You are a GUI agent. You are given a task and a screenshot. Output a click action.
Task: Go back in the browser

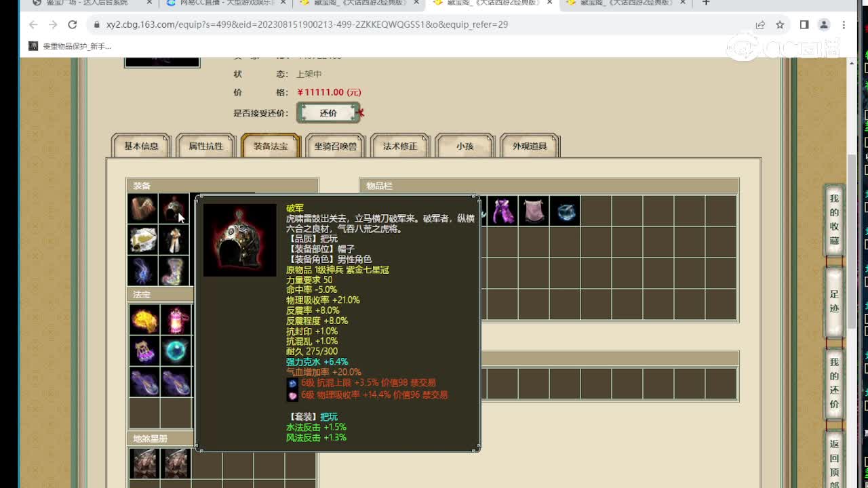coord(33,24)
